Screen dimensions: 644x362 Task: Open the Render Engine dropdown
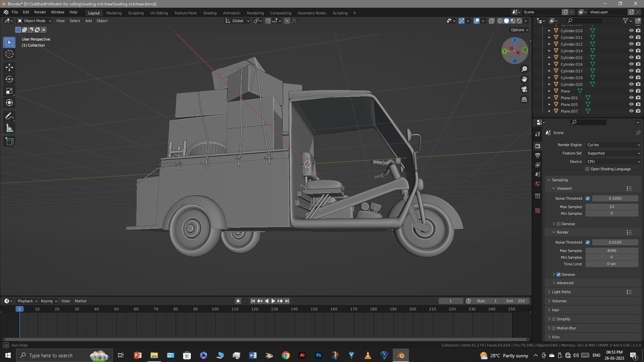(x=613, y=145)
